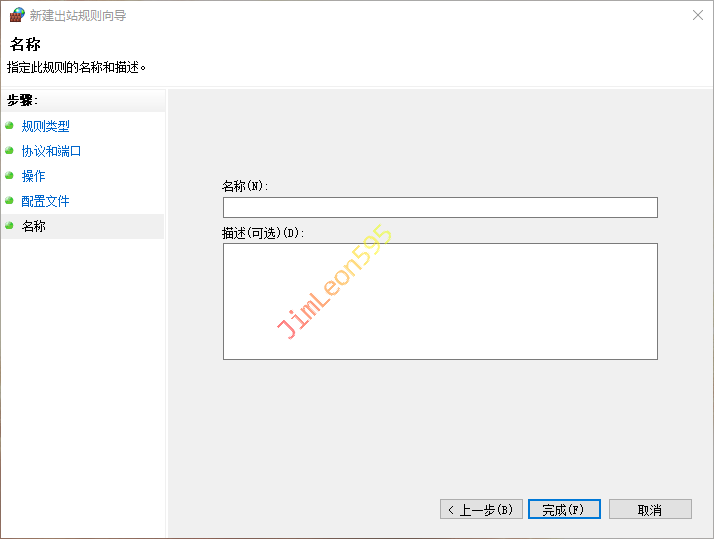Click the firewall icon in the title bar

point(16,15)
